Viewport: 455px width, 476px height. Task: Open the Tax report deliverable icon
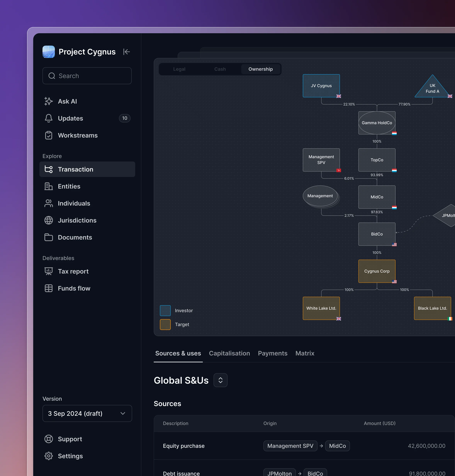48,271
